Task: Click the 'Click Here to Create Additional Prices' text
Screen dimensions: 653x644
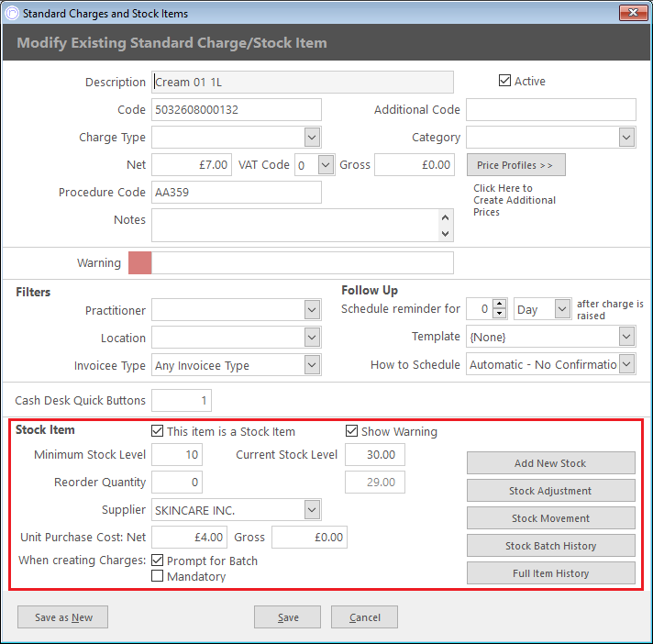Action: tap(515, 200)
